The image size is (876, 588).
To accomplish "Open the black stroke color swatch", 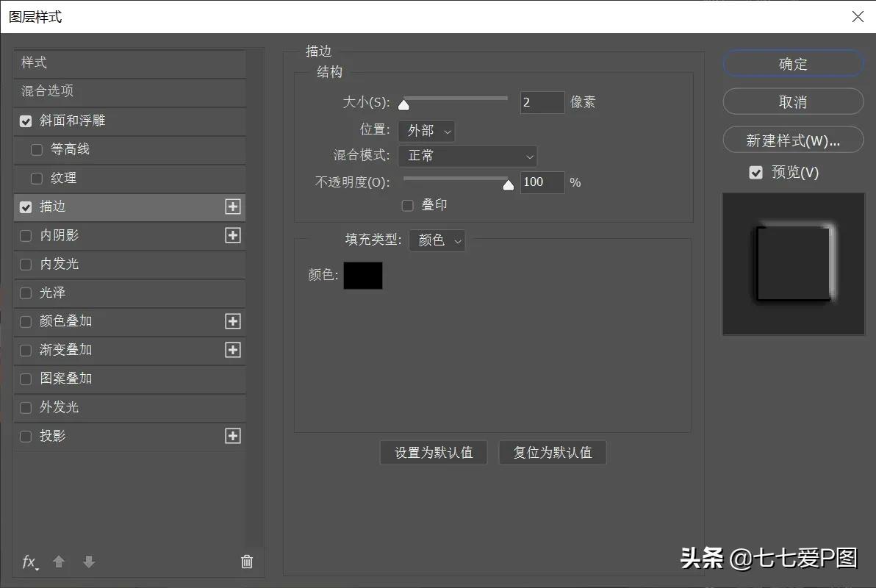I will (363, 276).
